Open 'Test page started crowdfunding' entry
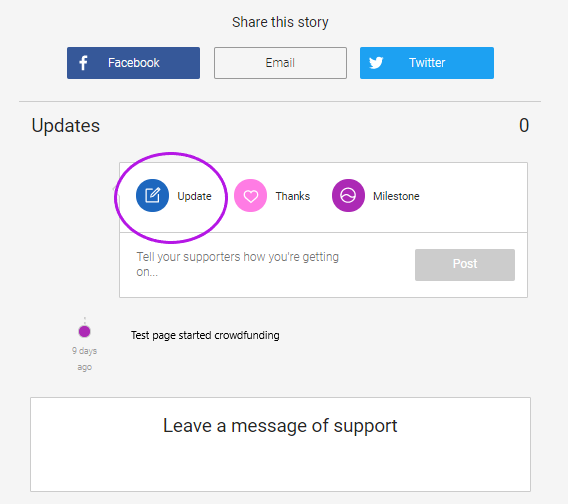Screen dimensions: 568x504 pyautogui.click(x=205, y=335)
